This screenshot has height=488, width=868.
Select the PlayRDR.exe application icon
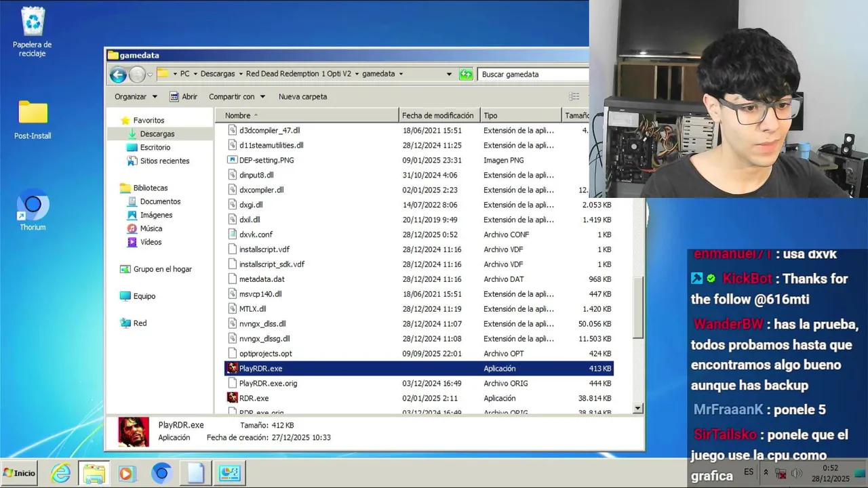(x=233, y=368)
